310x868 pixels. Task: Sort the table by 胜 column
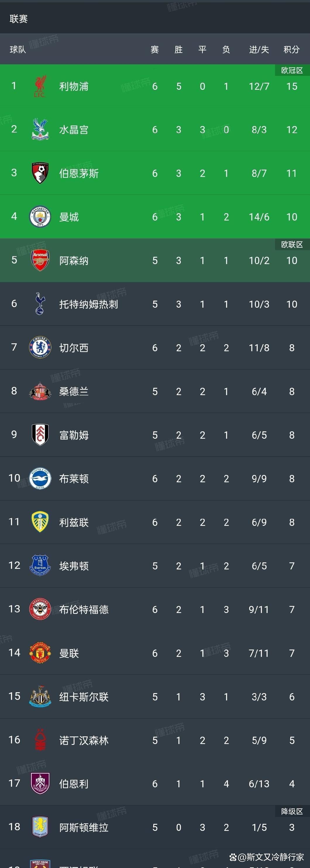point(178,49)
